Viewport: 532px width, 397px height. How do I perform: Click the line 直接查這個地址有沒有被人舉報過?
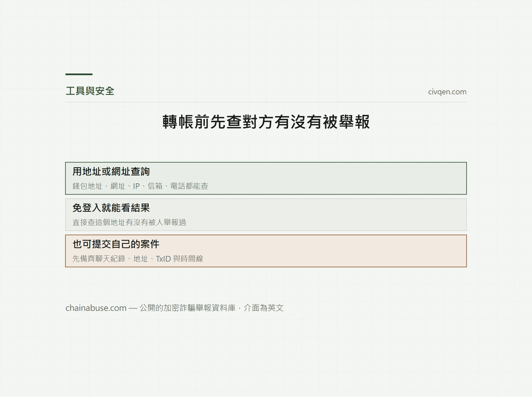129,222
